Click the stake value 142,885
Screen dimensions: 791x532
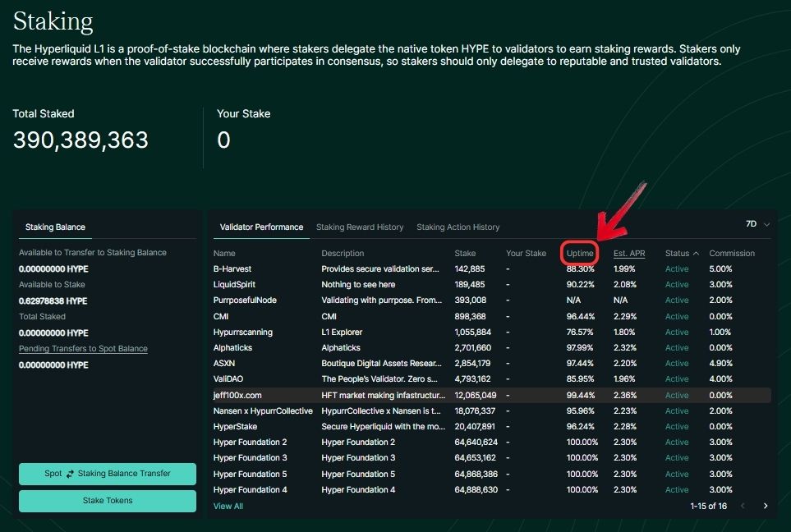(x=470, y=268)
